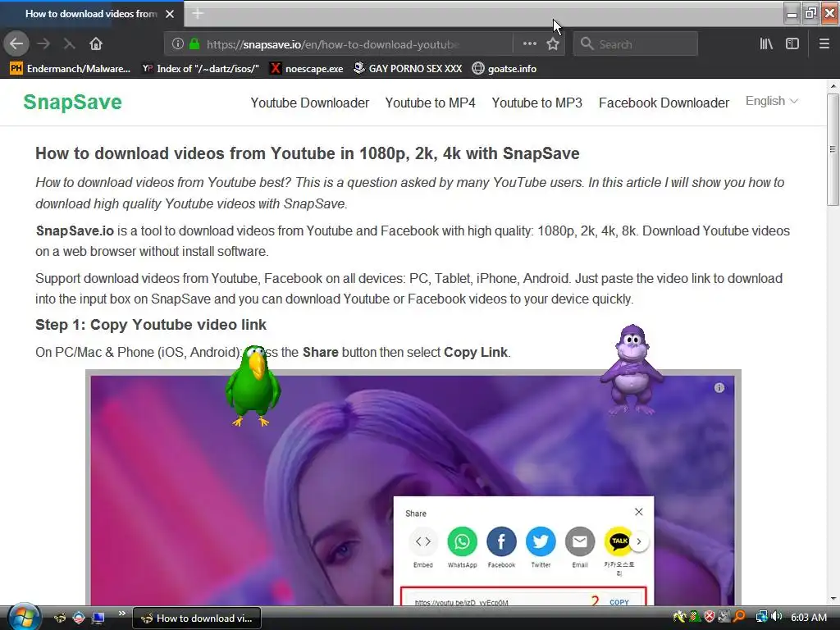Stop loading the page with the X button

(x=69, y=44)
